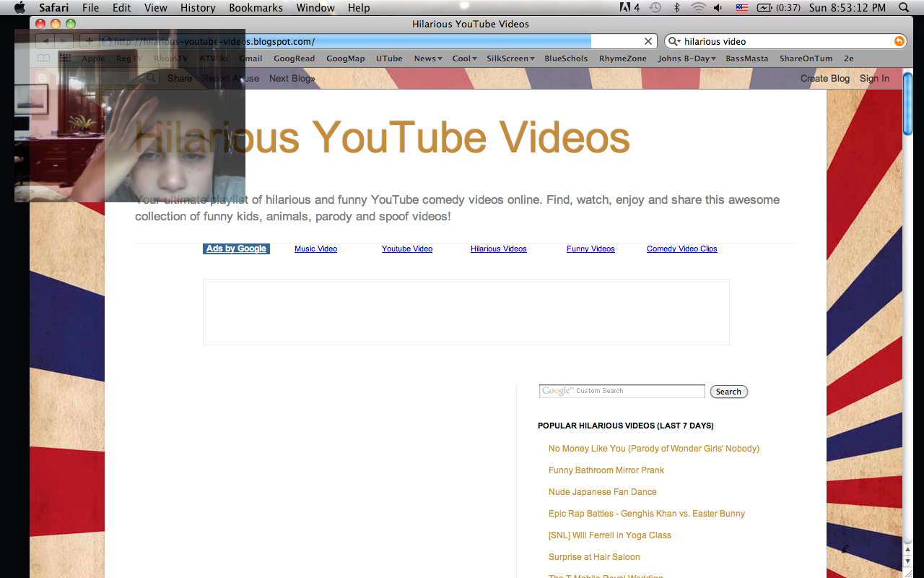The image size is (924, 578).
Task: Stop loading with the X in address bar
Action: pyautogui.click(x=648, y=41)
